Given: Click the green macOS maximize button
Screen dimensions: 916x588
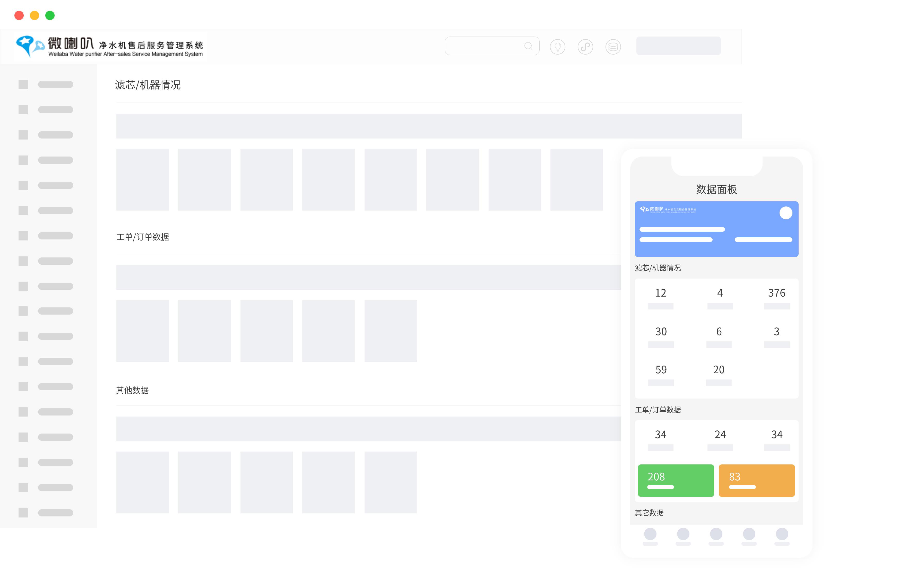Looking at the screenshot, I should tap(50, 15).
